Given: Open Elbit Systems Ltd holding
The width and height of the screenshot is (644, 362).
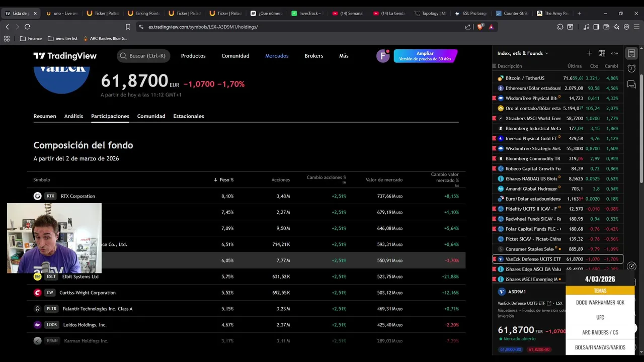Looking at the screenshot, I should coord(246,277).
